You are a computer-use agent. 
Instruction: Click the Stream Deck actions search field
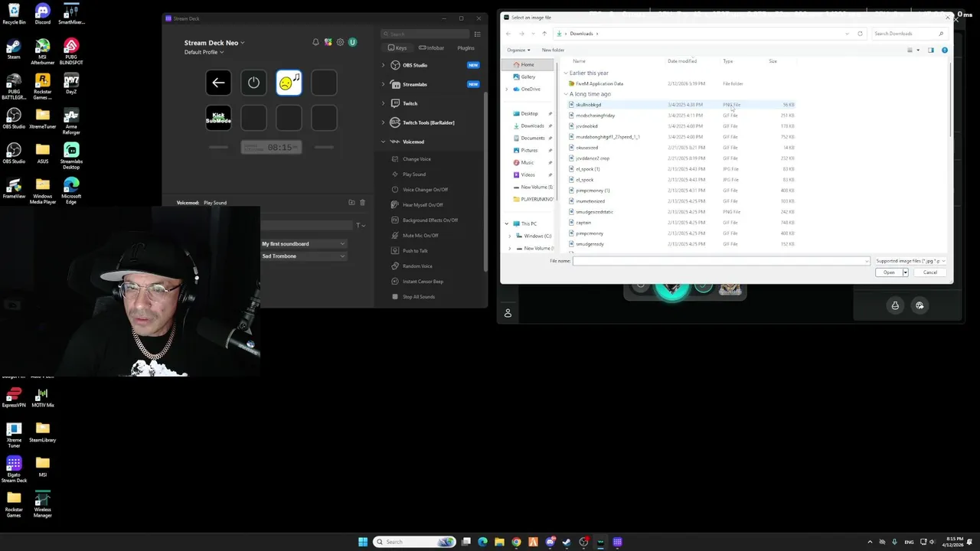coord(425,34)
